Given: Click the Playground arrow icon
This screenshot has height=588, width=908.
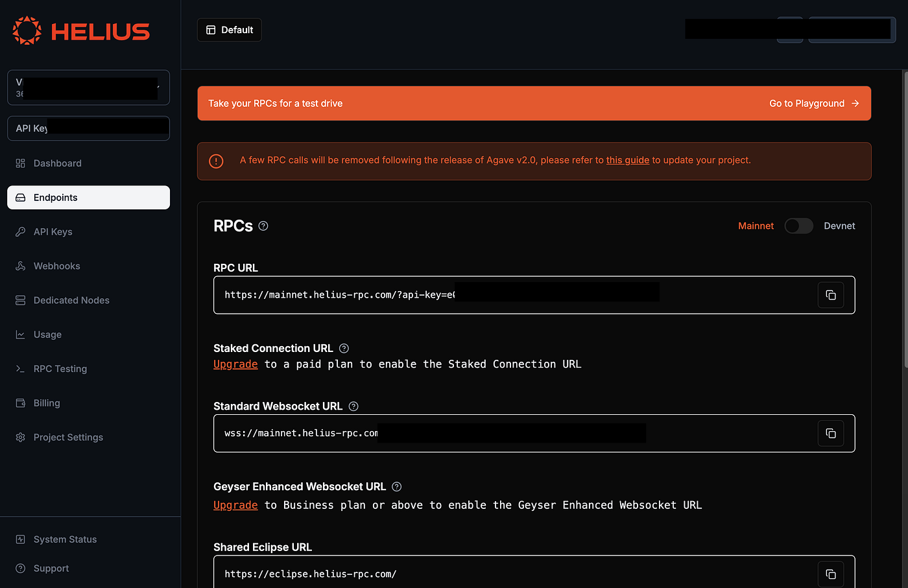Looking at the screenshot, I should pos(855,104).
